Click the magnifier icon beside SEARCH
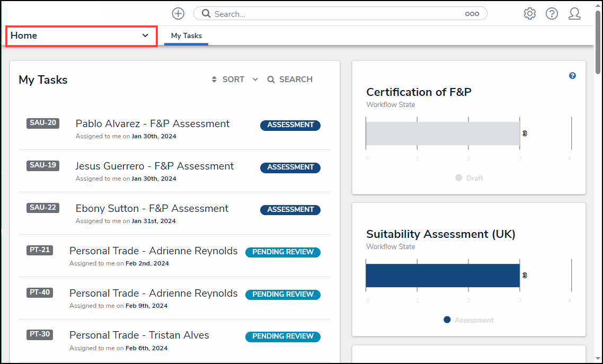Image resolution: width=603 pixels, height=364 pixels. (x=271, y=79)
